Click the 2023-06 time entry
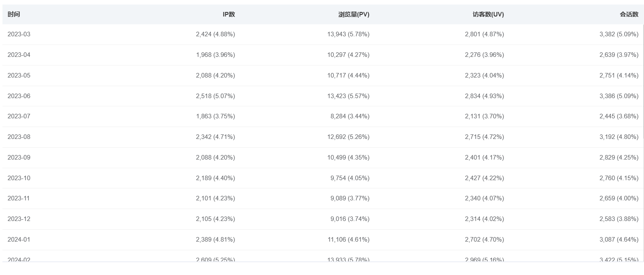This screenshot has width=644, height=275. click(19, 96)
